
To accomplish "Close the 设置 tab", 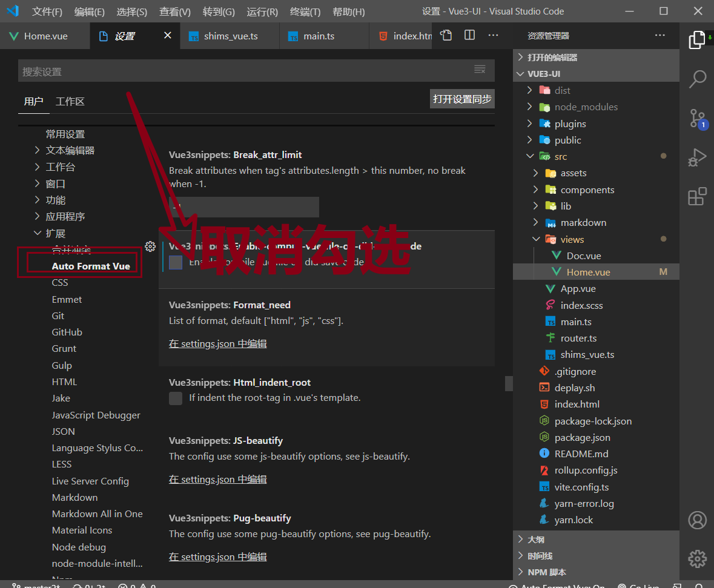I will point(168,35).
